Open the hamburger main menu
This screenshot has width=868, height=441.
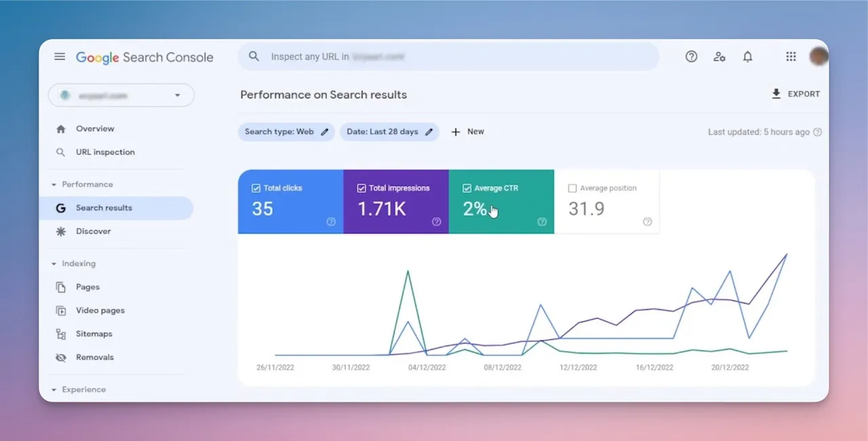(60, 57)
